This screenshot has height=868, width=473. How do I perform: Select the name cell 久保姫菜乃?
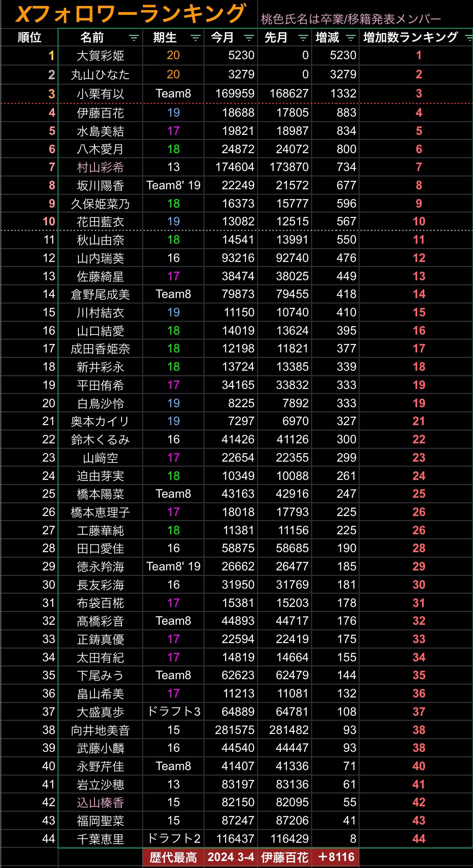(100, 204)
